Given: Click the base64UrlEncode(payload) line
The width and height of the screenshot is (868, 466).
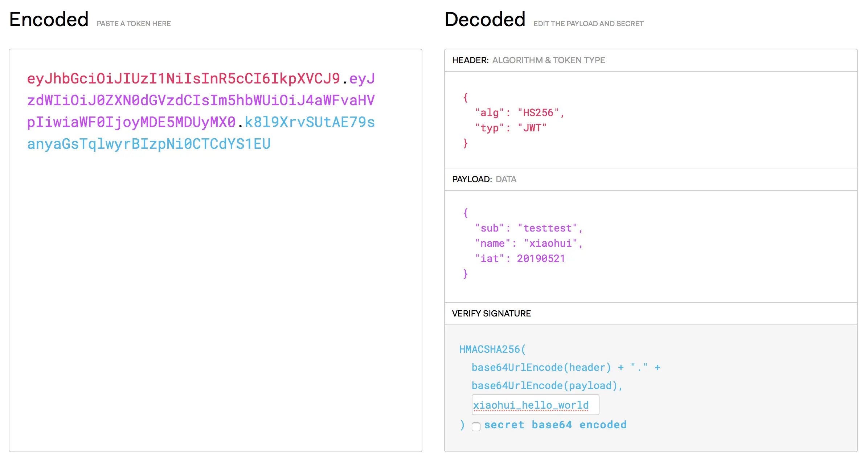Looking at the screenshot, I should (546, 386).
